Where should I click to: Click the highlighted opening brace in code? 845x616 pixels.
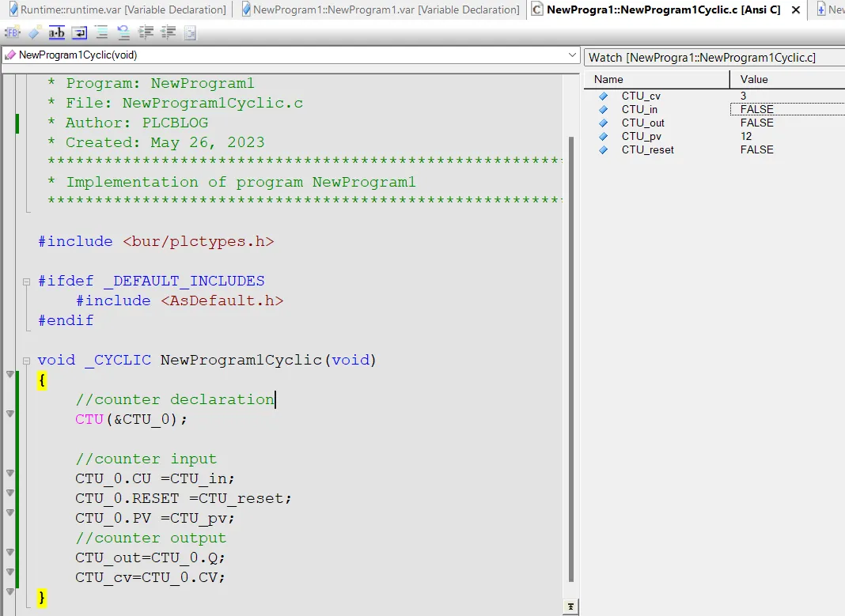point(42,380)
